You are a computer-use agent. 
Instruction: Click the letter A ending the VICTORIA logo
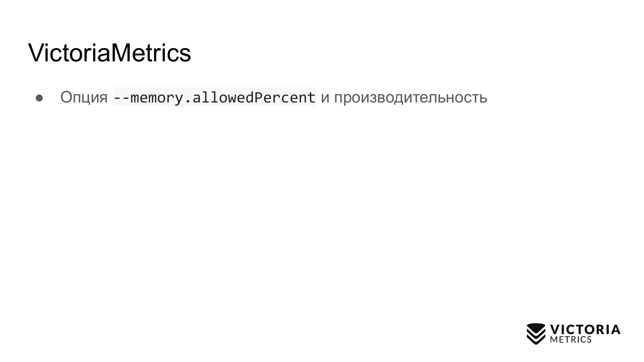[616, 329]
